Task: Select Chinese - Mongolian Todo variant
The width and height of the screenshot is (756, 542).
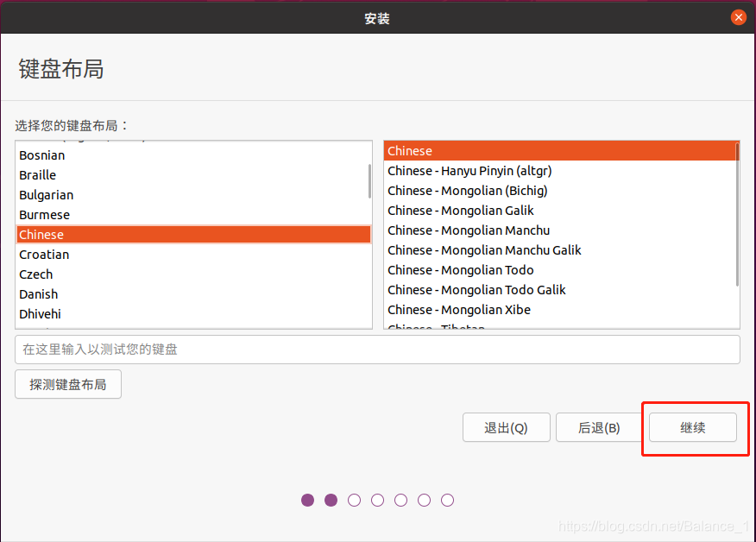Action: tap(561, 269)
